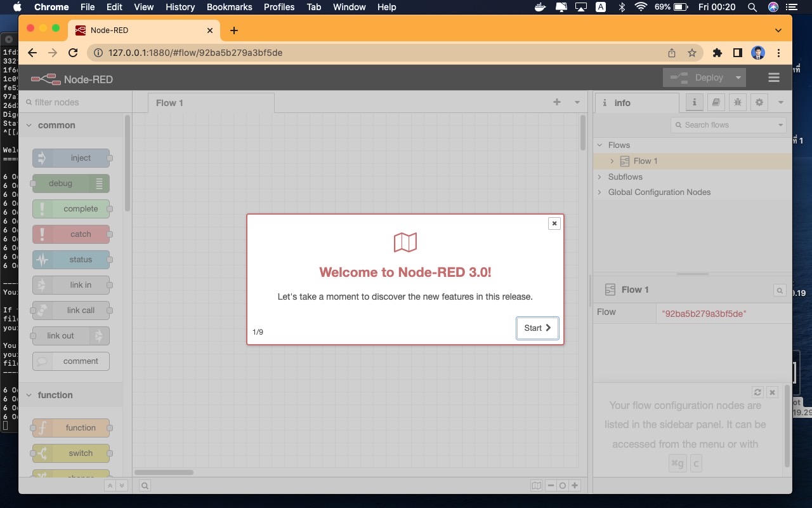Select the info sidebar tab
The width and height of the screenshot is (812, 508).
click(636, 103)
